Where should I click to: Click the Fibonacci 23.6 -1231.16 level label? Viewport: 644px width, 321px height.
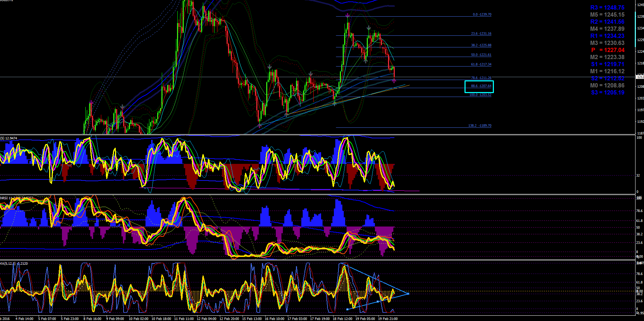point(481,34)
